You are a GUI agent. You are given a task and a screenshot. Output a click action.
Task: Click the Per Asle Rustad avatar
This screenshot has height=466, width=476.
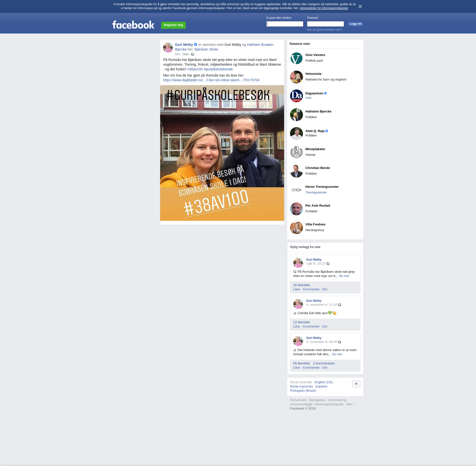tap(297, 209)
